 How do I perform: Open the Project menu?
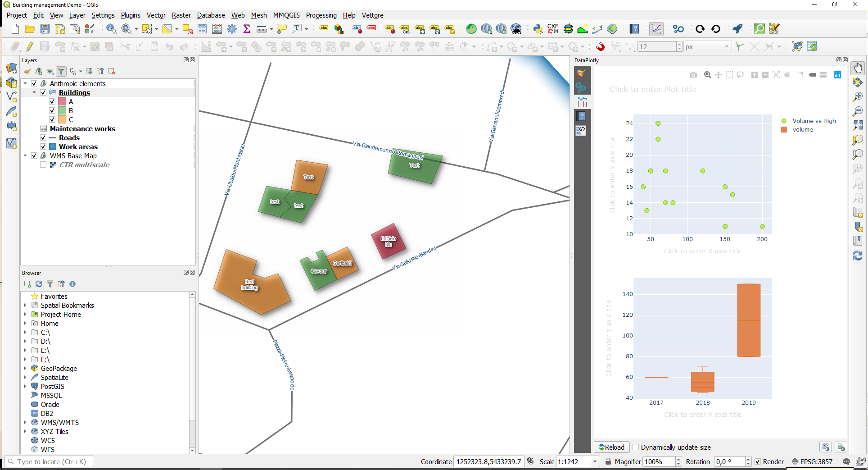pos(17,15)
